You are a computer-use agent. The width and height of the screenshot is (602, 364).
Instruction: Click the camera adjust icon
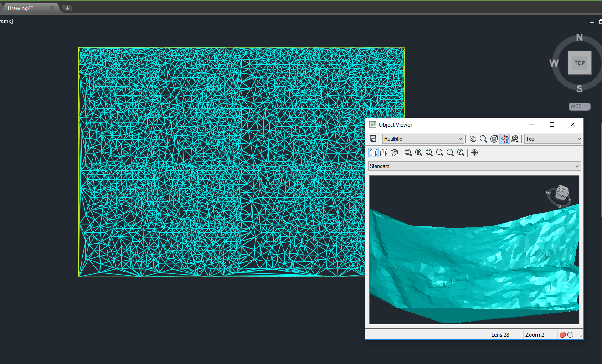pos(394,153)
